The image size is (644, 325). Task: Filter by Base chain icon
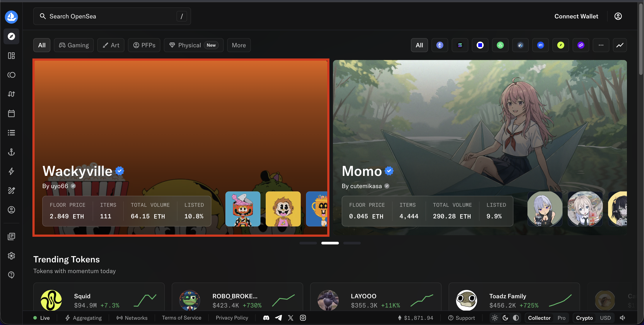coord(480,45)
